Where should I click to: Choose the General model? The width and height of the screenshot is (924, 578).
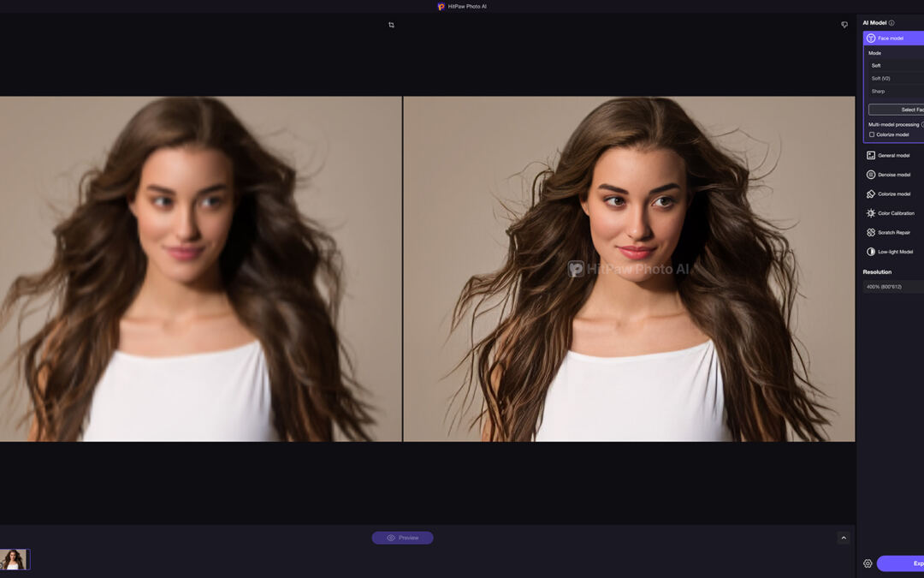[x=893, y=156]
